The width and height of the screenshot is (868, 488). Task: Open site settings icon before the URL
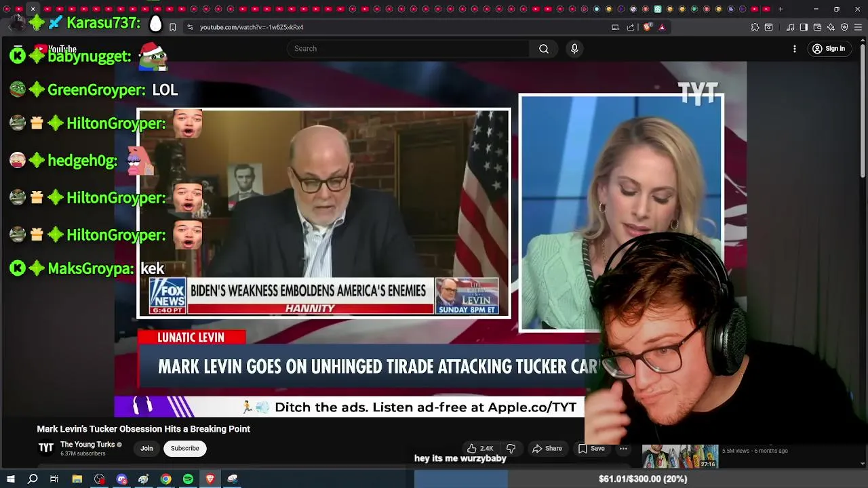coord(190,27)
